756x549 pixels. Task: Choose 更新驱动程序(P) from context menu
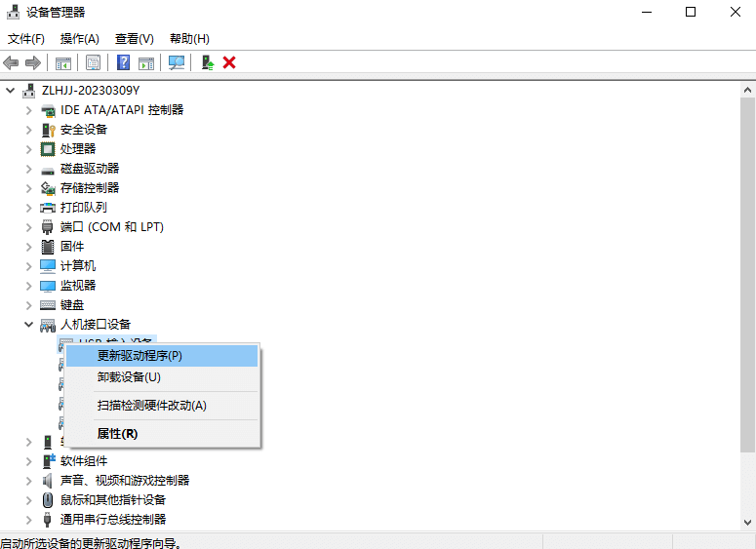coord(162,356)
